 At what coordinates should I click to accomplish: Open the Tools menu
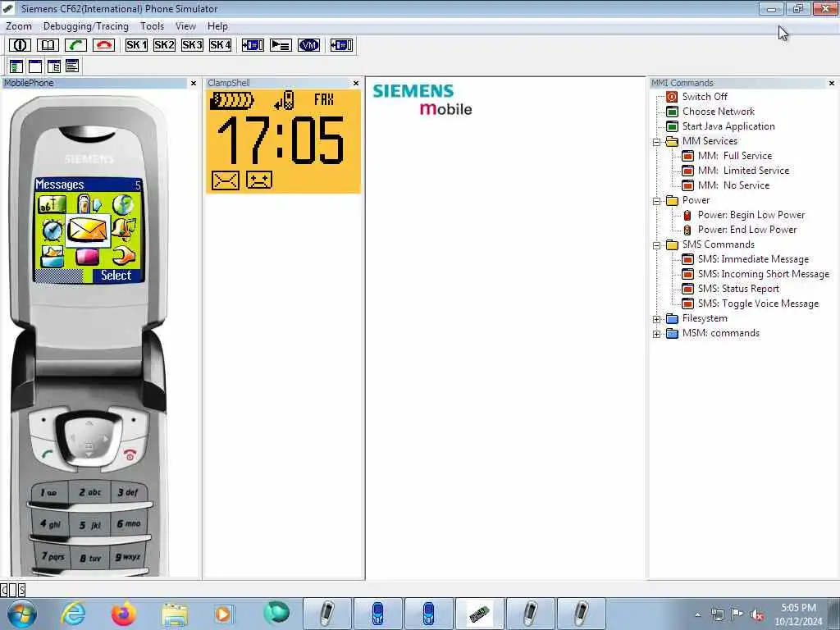pos(152,26)
